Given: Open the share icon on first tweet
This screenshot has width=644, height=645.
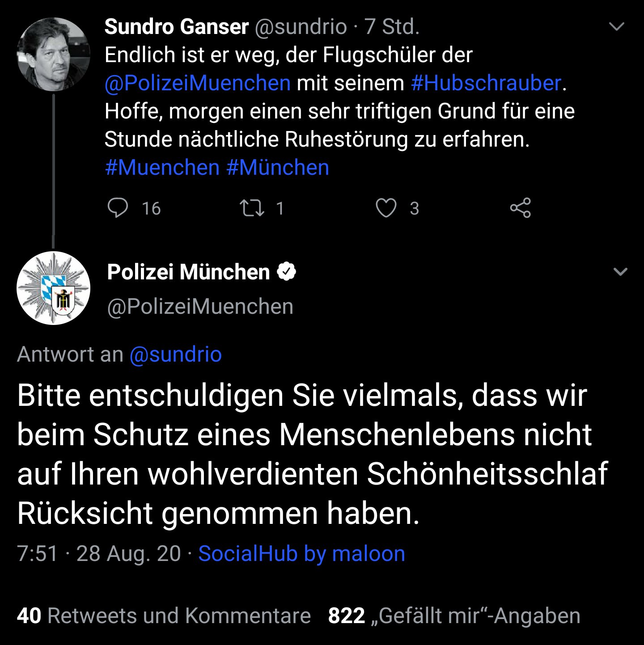Looking at the screenshot, I should pyautogui.click(x=520, y=208).
